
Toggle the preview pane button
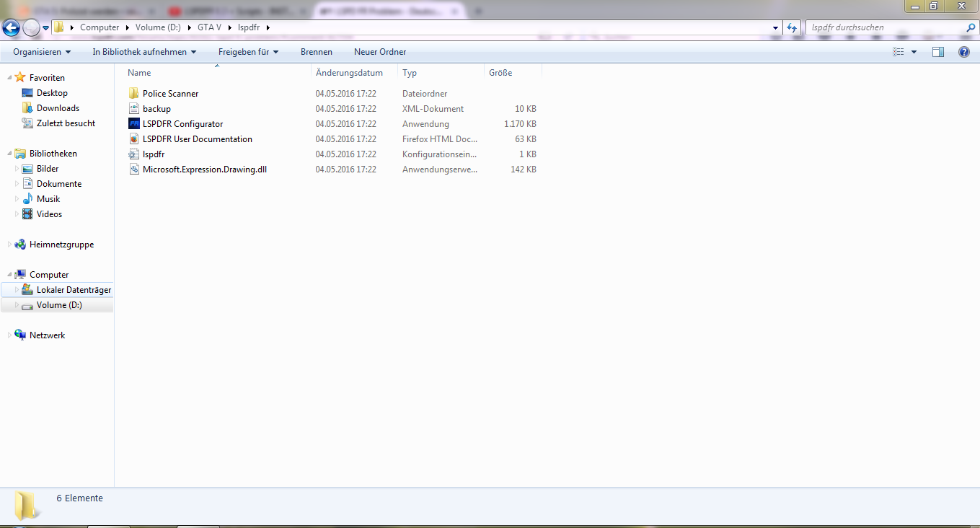tap(938, 52)
